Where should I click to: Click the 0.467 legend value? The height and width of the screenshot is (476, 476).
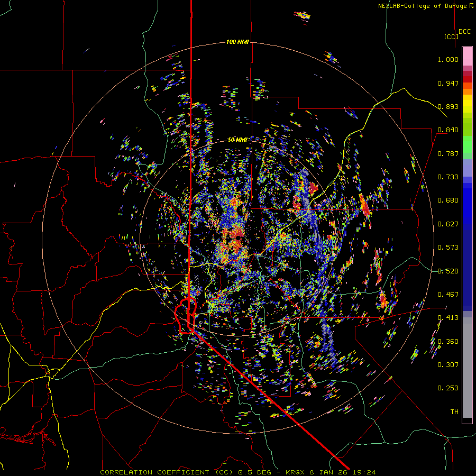448,295
